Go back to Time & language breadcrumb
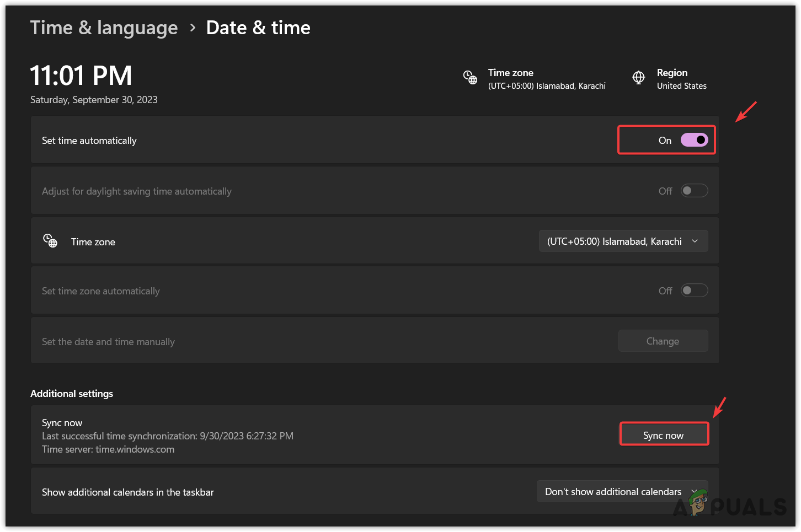 point(104,28)
